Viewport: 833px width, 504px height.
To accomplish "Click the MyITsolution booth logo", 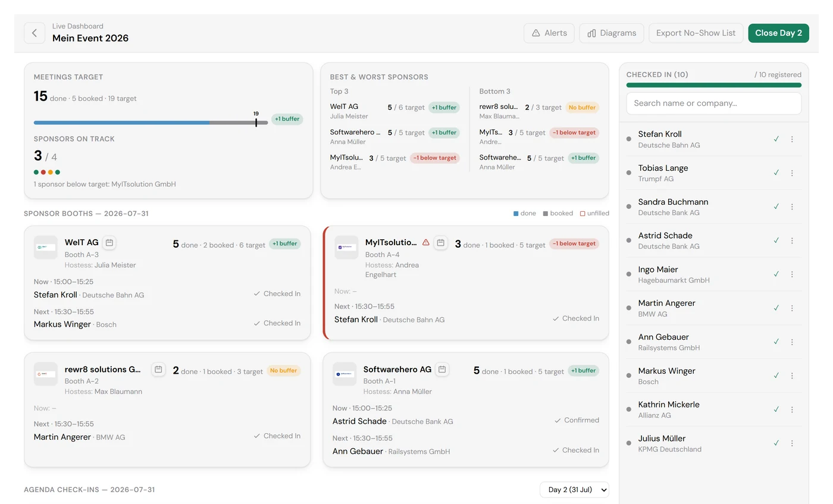I will click(x=346, y=247).
